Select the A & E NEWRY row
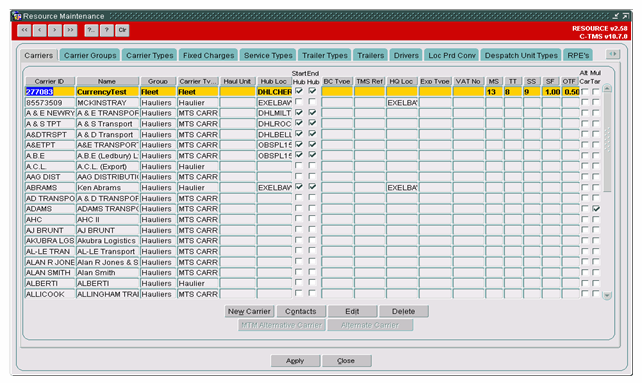The image size is (642, 383). (50, 113)
